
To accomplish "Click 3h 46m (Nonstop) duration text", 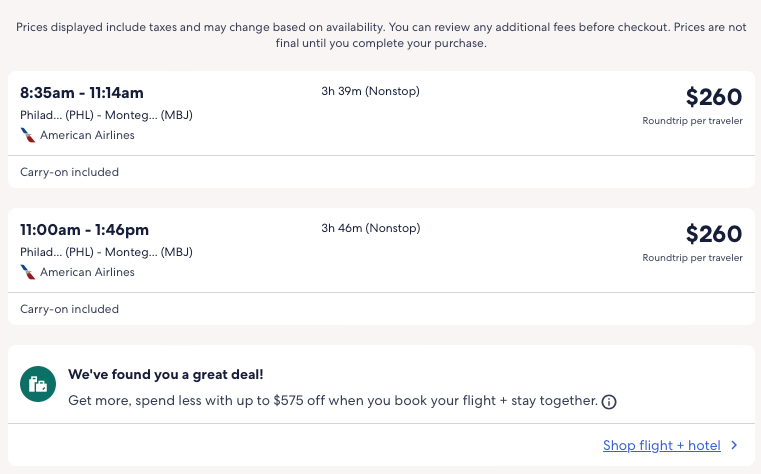I will click(x=370, y=229).
